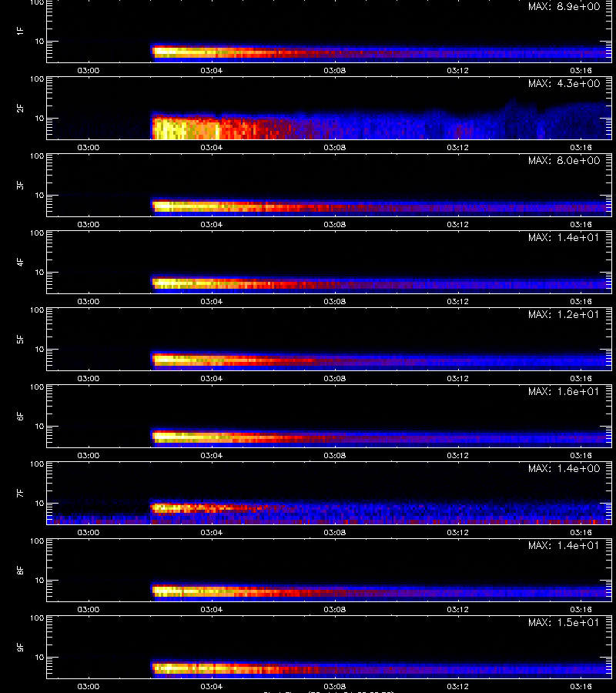The image size is (616, 693).
Task: Select the '9F' y-axis panel label
Action: click(20, 647)
